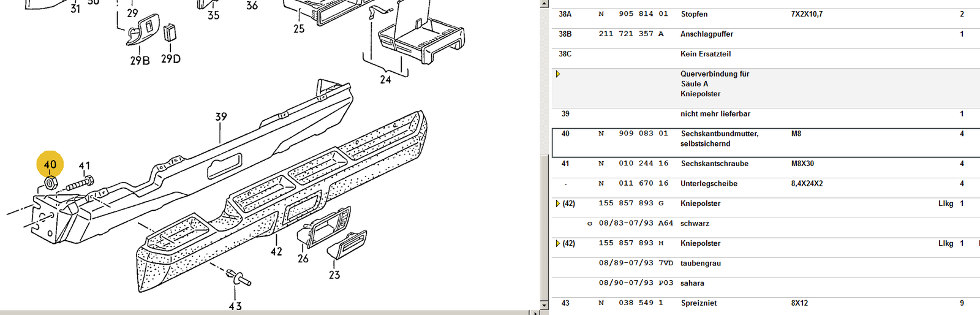Click the highlighted callout number 40
The height and width of the screenshot is (315, 980).
click(50, 164)
